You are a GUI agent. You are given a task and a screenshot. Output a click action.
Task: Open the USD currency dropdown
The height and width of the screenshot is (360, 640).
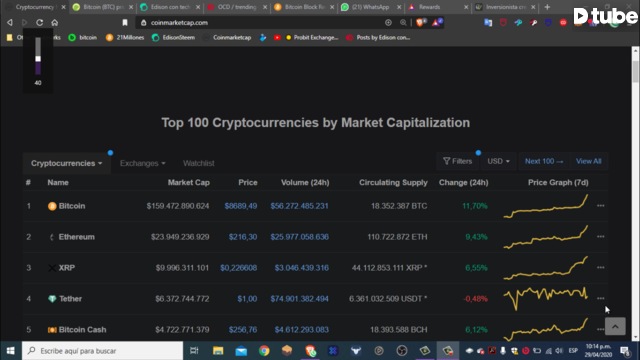498,161
